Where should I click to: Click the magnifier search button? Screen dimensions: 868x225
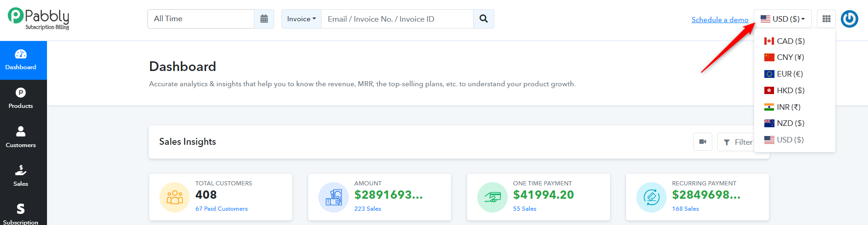point(483,19)
